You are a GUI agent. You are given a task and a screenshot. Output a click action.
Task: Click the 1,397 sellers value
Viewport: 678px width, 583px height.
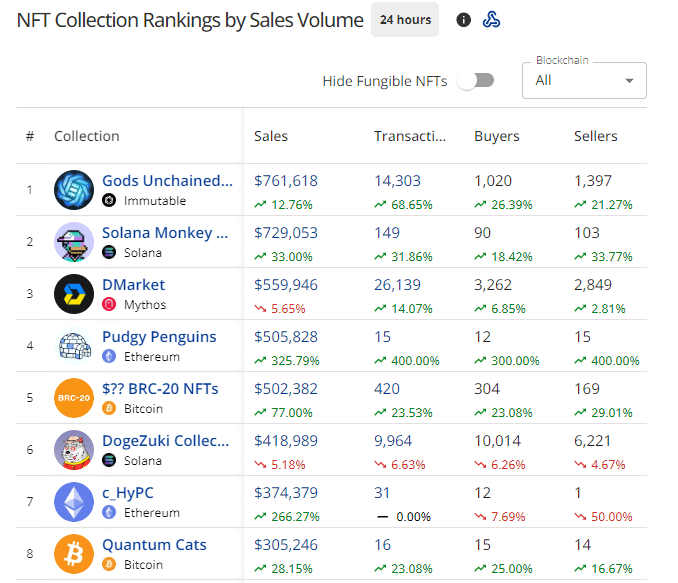(x=593, y=181)
